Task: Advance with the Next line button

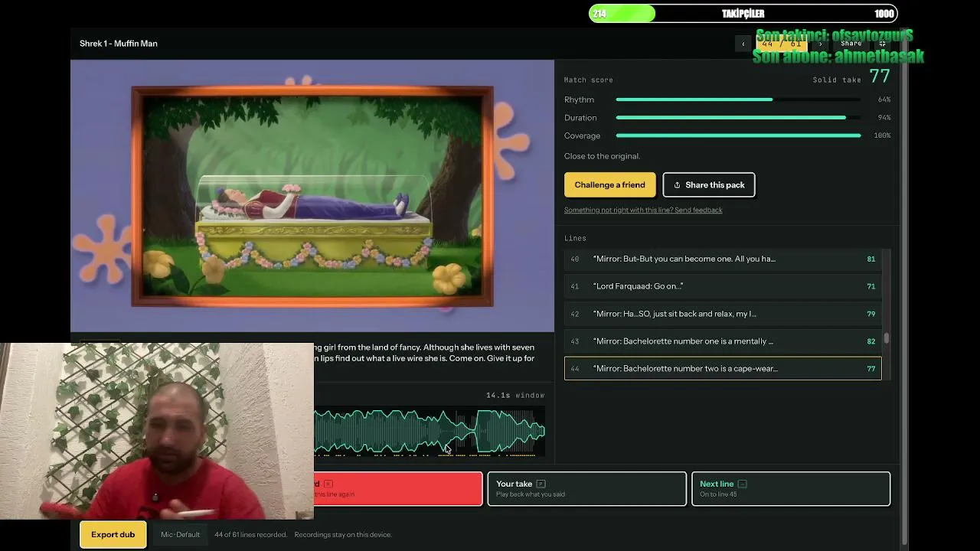Action: click(x=791, y=489)
